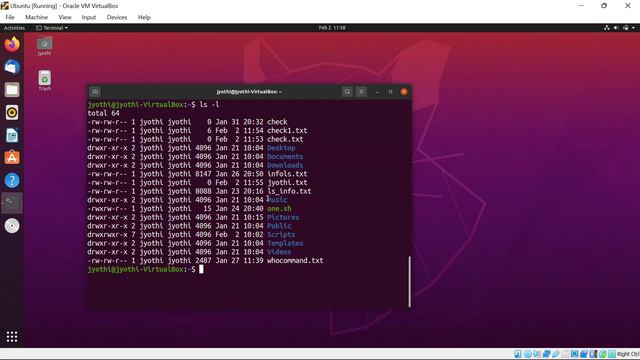The image size is (640, 360).
Task: Click VirtualBox optical drive status icon
Action: click(x=527, y=354)
